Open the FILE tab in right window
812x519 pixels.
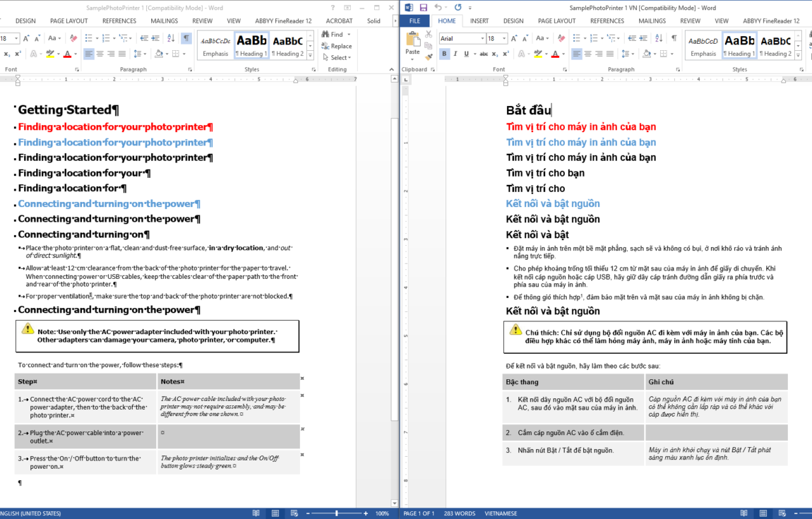point(414,20)
